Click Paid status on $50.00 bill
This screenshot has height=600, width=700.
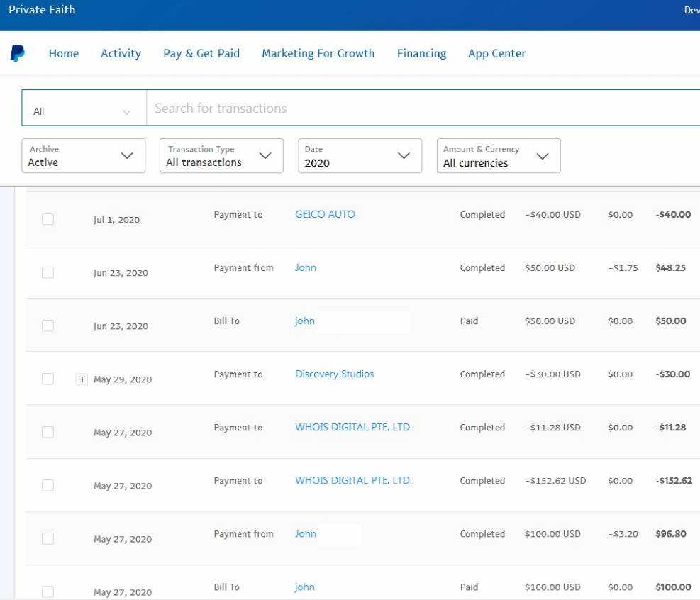[469, 321]
